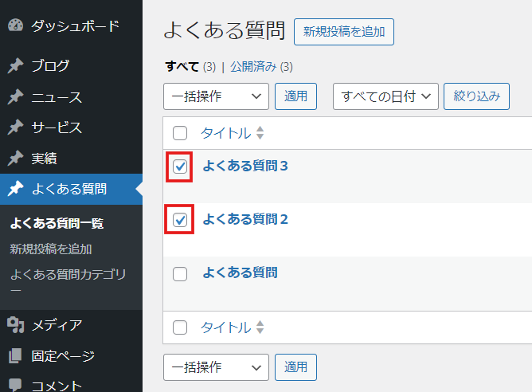Open 新規投稿を追加 in the sidebar submenu

51,249
